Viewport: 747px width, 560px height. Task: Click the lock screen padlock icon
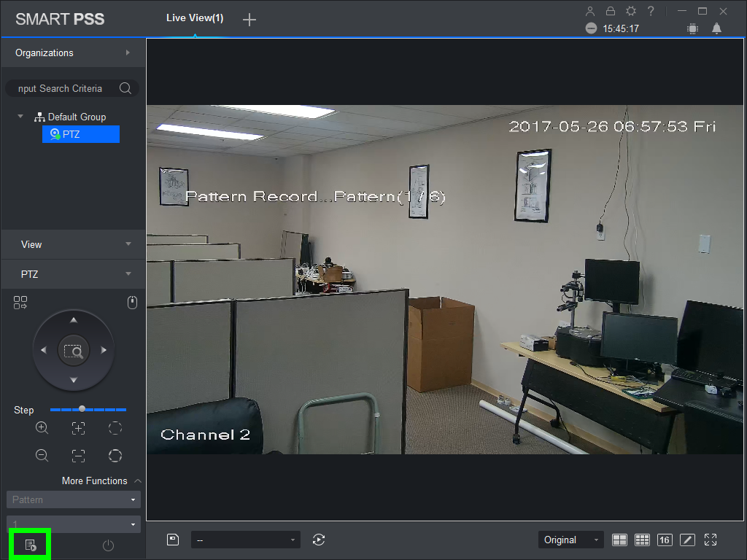tap(611, 11)
